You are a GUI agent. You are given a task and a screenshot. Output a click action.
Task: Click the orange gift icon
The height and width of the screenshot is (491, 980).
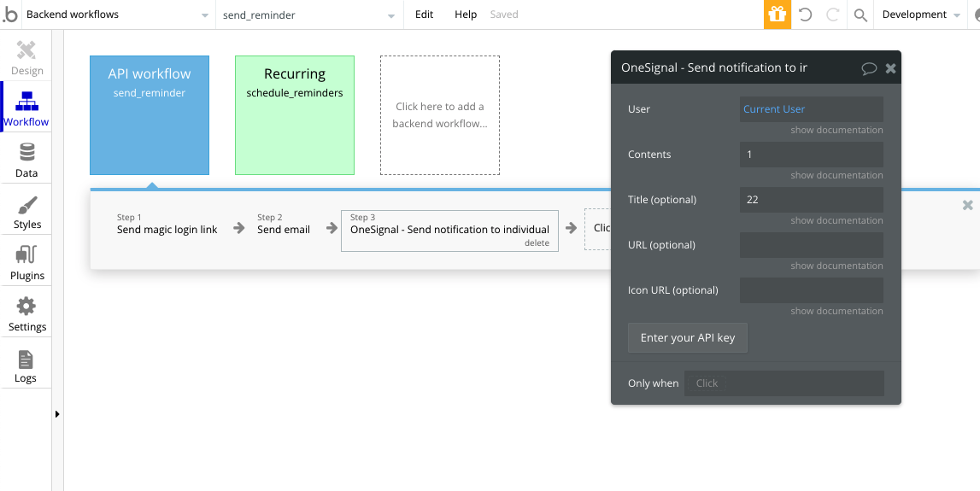[x=777, y=15]
